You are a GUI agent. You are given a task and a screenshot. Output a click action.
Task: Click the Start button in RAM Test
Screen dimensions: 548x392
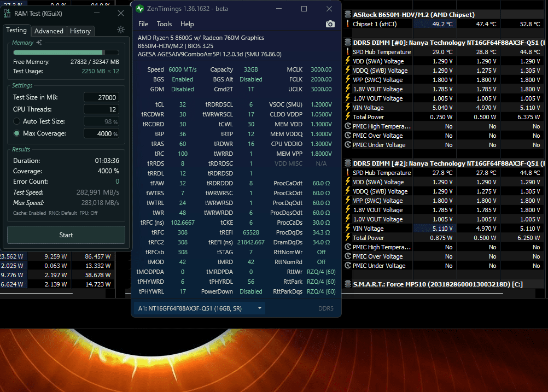point(66,235)
